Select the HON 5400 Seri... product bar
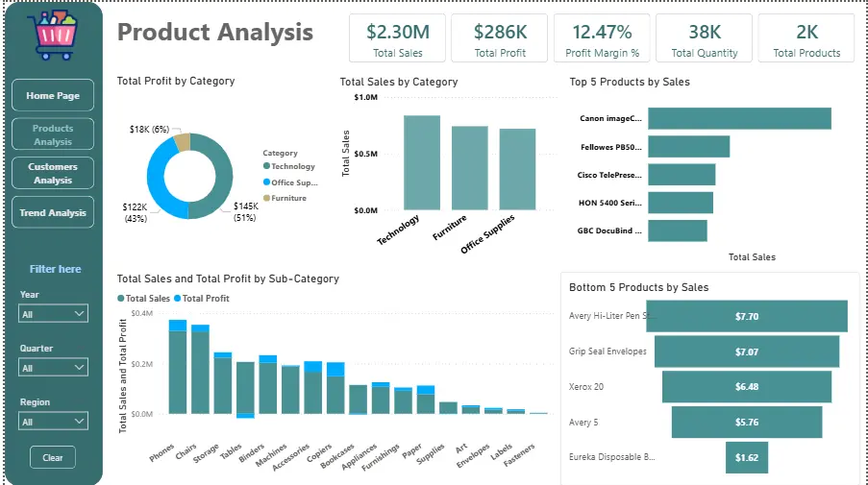The height and width of the screenshot is (485, 868). tap(681, 203)
